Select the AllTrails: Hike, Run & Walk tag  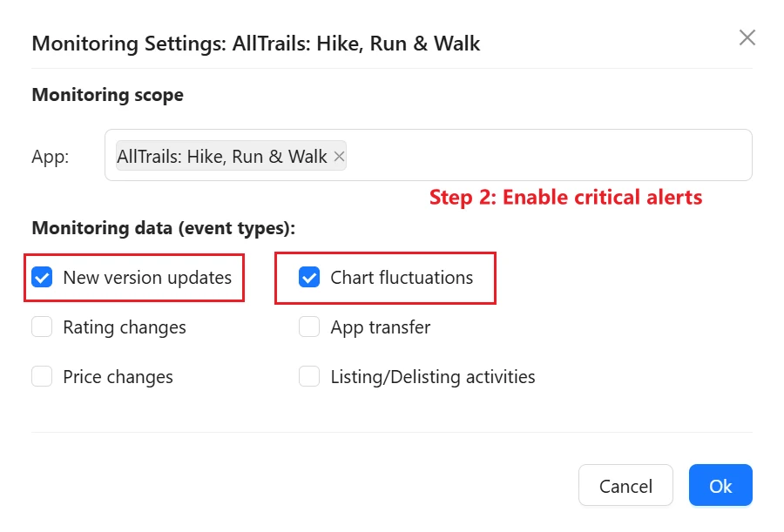coord(222,156)
